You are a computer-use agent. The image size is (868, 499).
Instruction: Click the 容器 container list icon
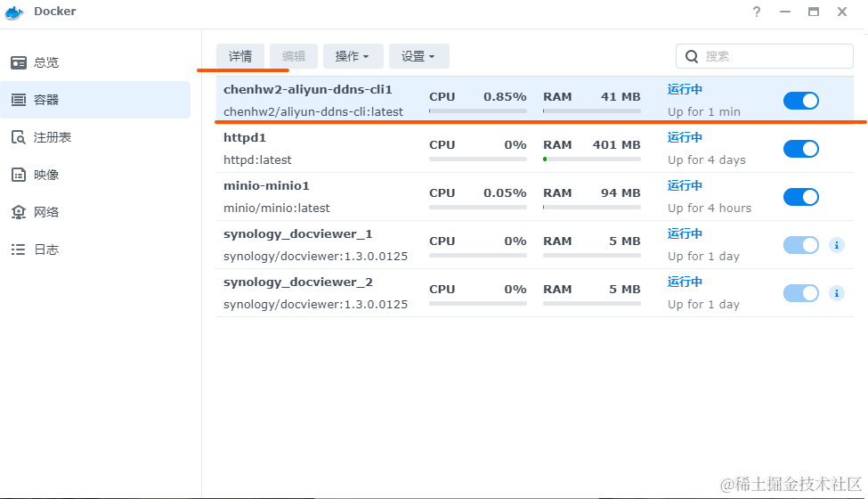pos(19,100)
